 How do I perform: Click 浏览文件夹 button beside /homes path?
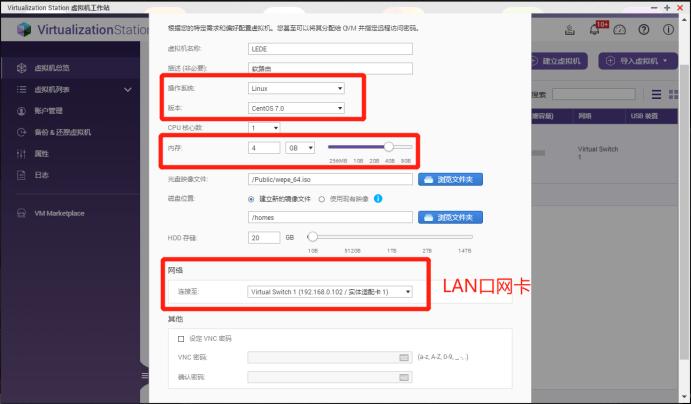click(x=450, y=217)
